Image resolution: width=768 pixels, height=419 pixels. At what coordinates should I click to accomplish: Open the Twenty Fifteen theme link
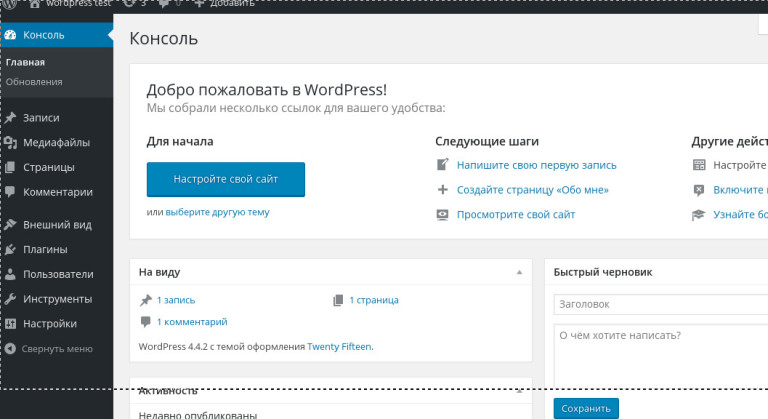(x=339, y=346)
